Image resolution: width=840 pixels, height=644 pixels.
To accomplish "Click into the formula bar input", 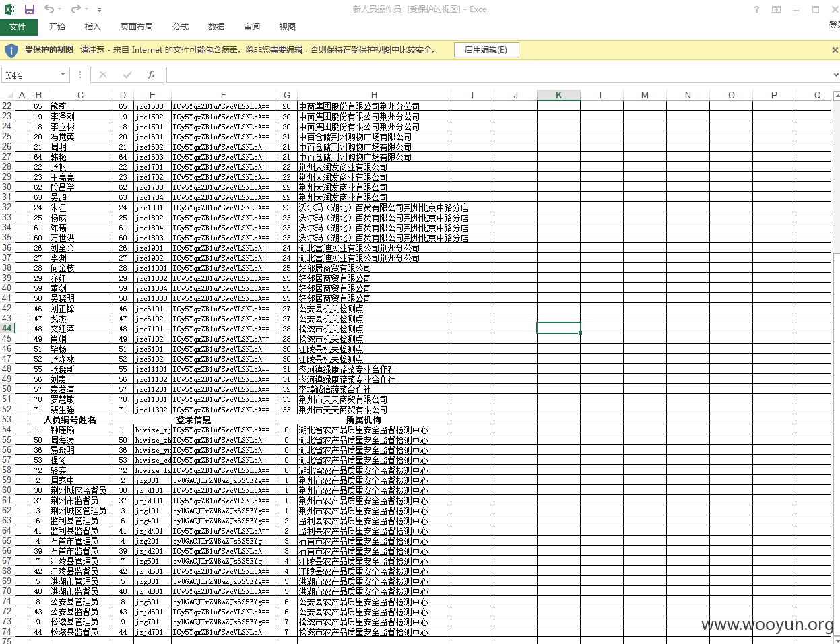I will point(497,75).
